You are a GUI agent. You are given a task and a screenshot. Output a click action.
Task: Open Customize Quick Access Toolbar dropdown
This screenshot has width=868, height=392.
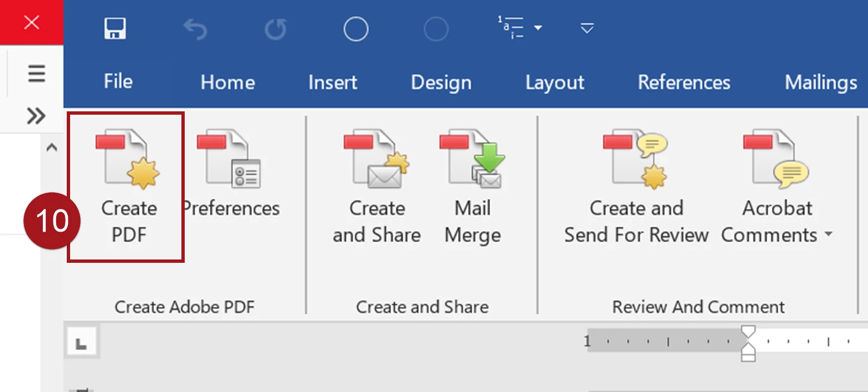click(587, 28)
